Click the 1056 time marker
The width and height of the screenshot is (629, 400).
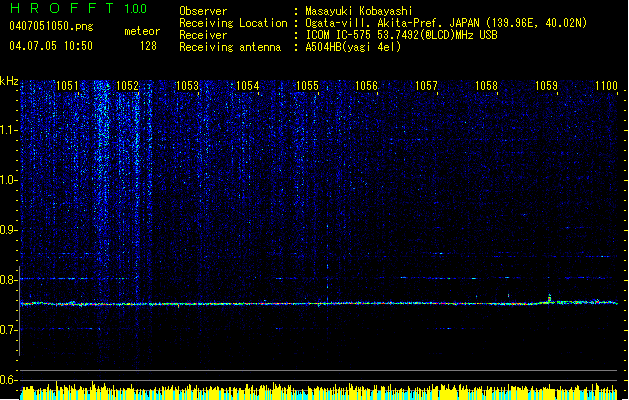367,86
